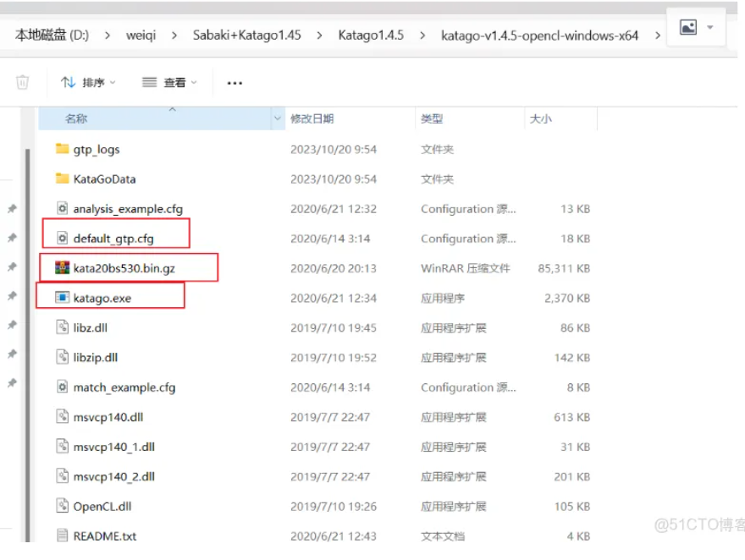745x560 pixels.
Task: Expand the chevron after weiqi in breadcrumb
Action: pos(174,36)
